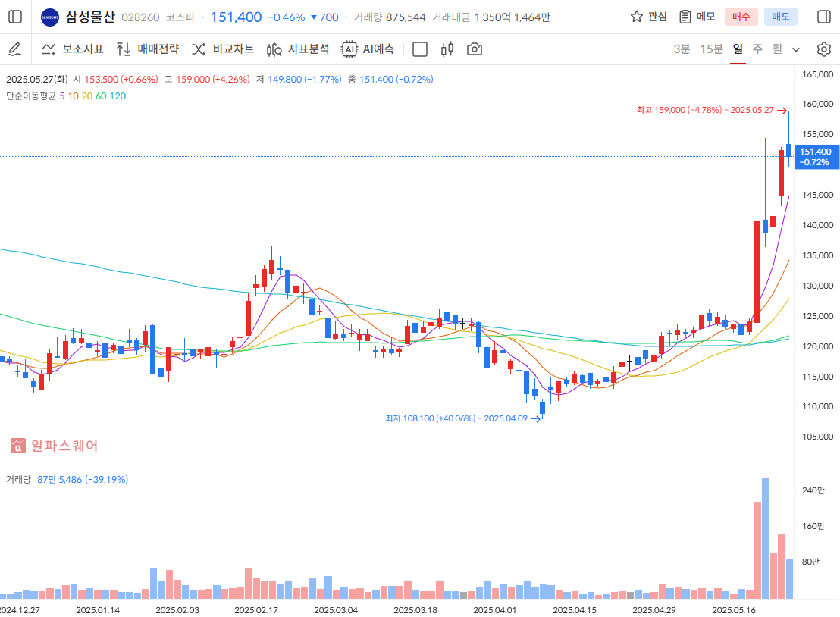Select the 월 monthly interval tab
Screen dimensions: 840x617
coord(777,49)
